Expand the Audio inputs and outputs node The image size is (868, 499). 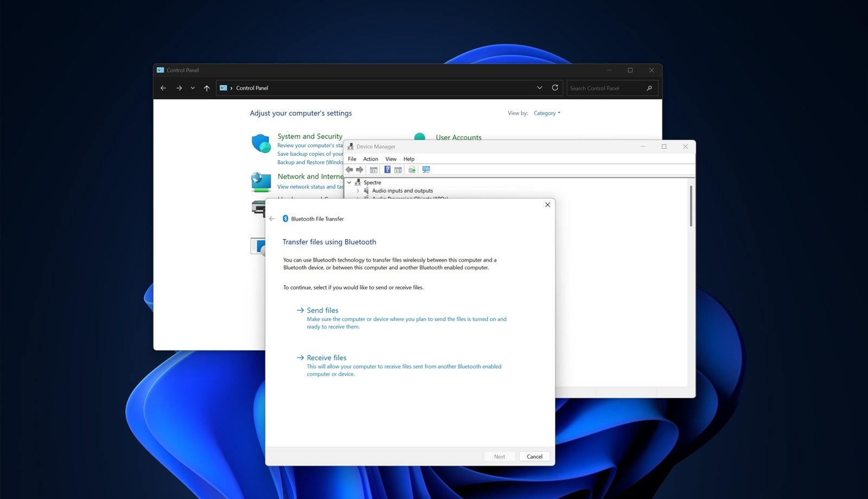[358, 191]
